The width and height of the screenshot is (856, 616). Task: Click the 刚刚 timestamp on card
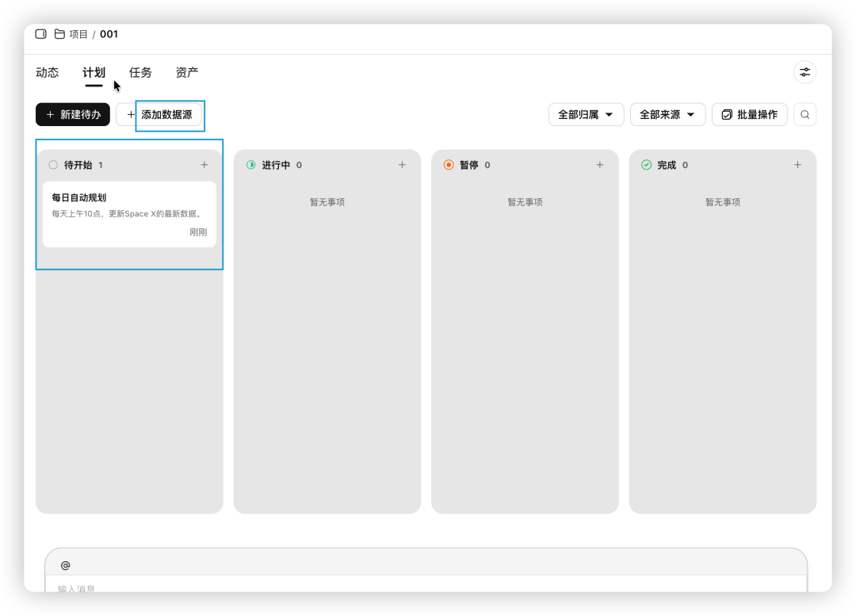click(x=198, y=232)
